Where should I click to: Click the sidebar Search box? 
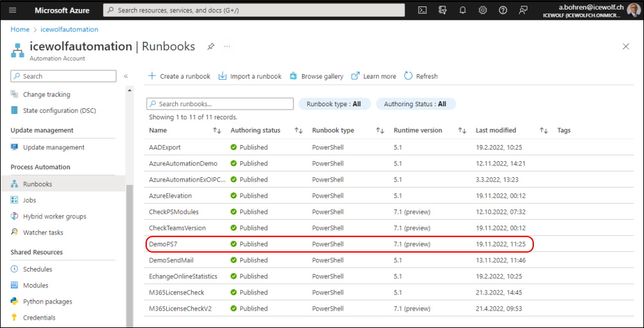[64, 76]
